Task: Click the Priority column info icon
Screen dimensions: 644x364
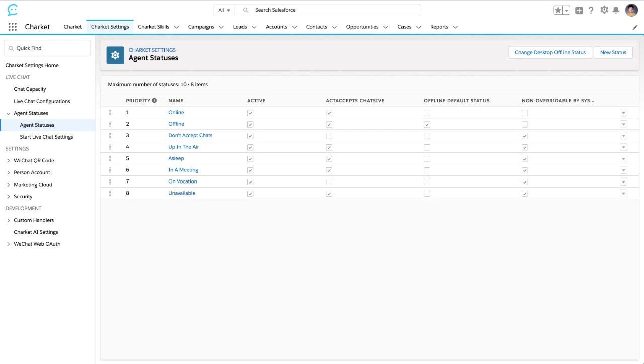Action: click(154, 100)
